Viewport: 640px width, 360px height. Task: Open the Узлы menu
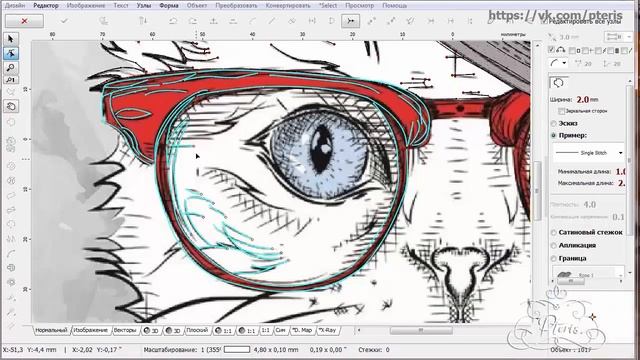[x=144, y=6]
